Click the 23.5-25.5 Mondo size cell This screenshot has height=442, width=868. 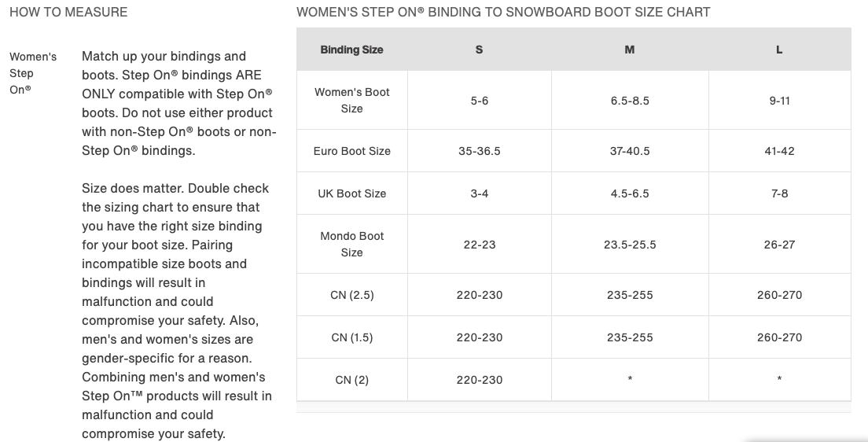630,245
